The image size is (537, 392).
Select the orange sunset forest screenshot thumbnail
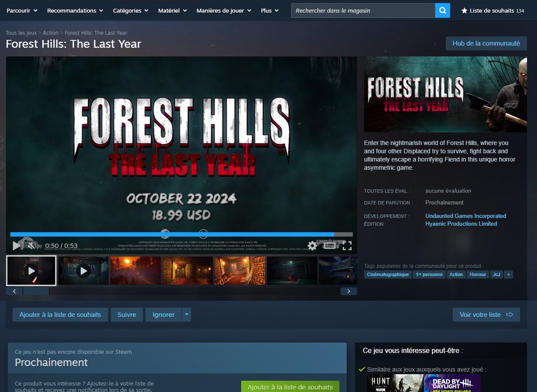click(135, 270)
